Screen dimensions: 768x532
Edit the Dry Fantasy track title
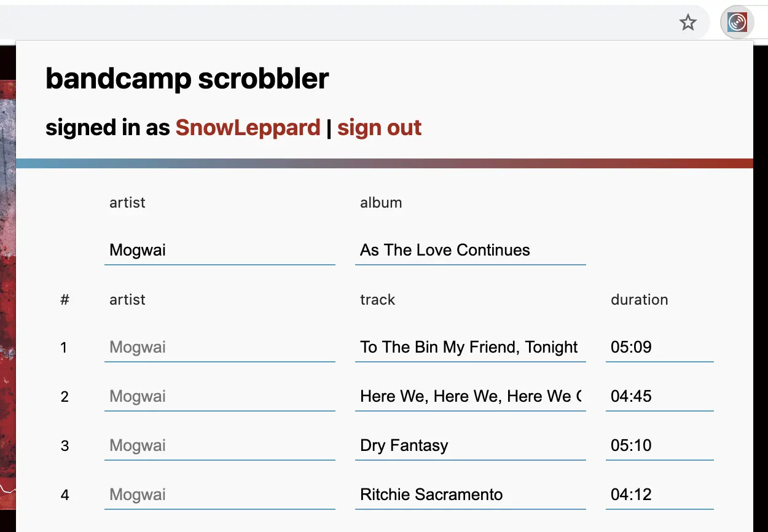pos(470,446)
